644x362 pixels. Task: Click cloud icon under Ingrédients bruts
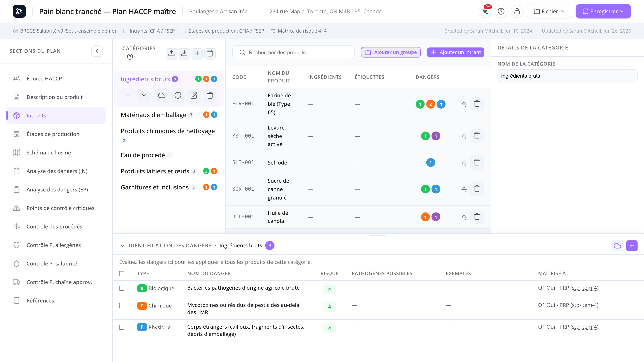[162, 96]
